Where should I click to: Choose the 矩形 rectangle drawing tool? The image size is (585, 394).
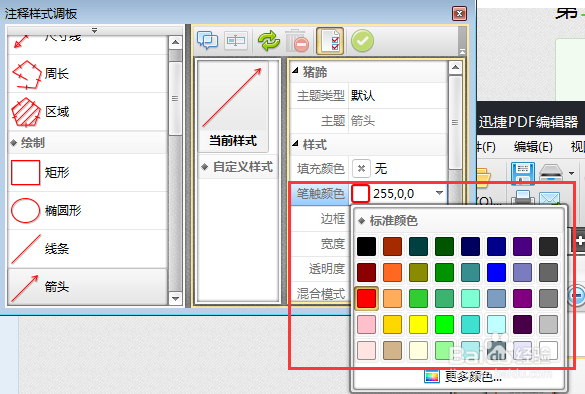click(x=87, y=172)
